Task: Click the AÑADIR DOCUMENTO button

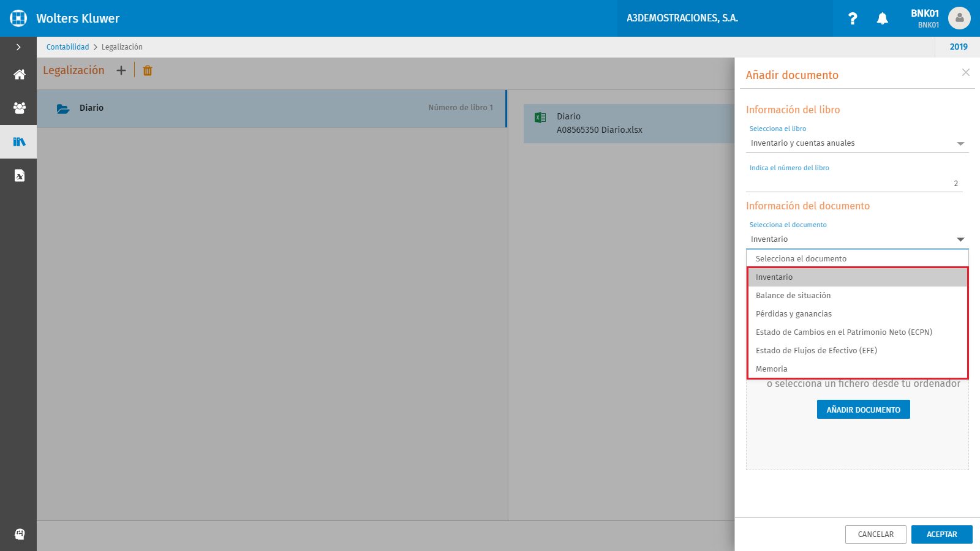Action: click(x=864, y=410)
